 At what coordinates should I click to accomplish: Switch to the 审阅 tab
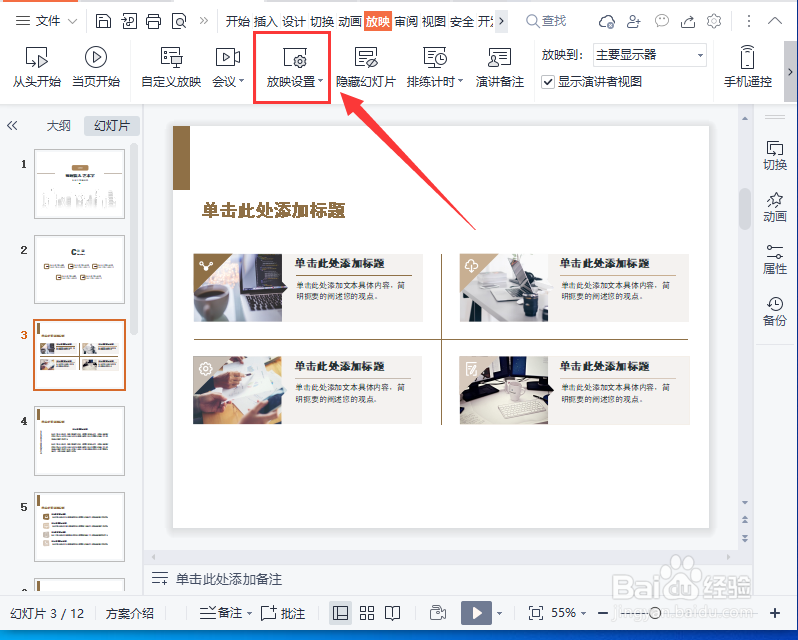[x=406, y=21]
